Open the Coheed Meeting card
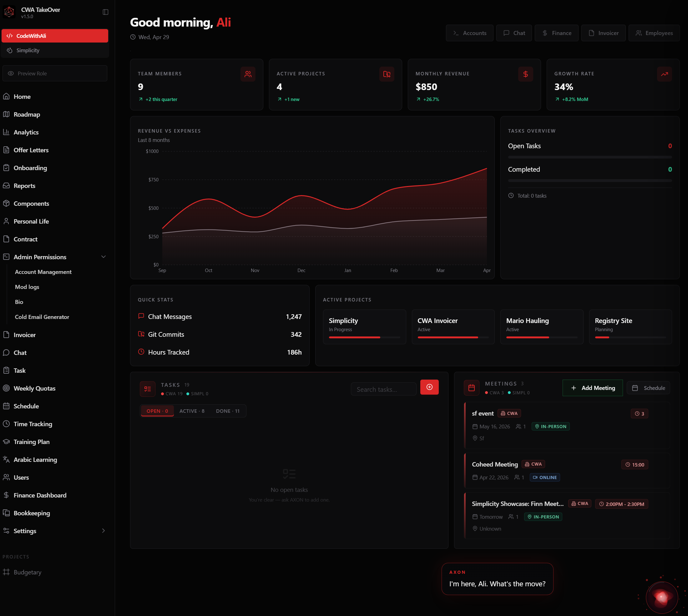 pyautogui.click(x=567, y=471)
